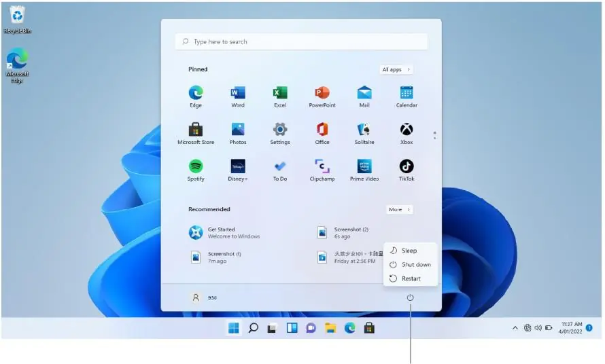This screenshot has height=364, width=605.
Task: Open Spotify from Pinned
Action: [196, 170]
